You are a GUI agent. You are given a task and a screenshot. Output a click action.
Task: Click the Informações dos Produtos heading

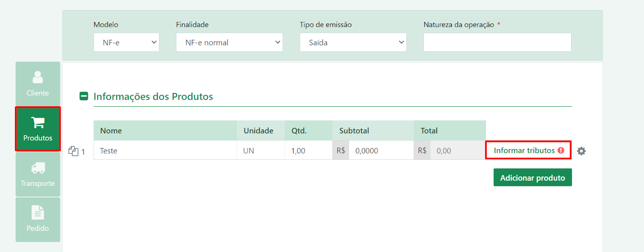click(153, 97)
